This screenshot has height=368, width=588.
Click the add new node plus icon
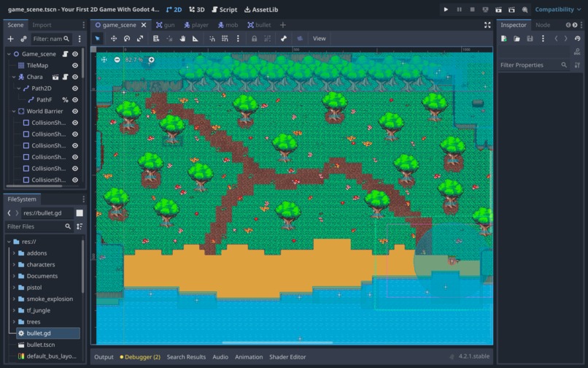pyautogui.click(x=10, y=39)
